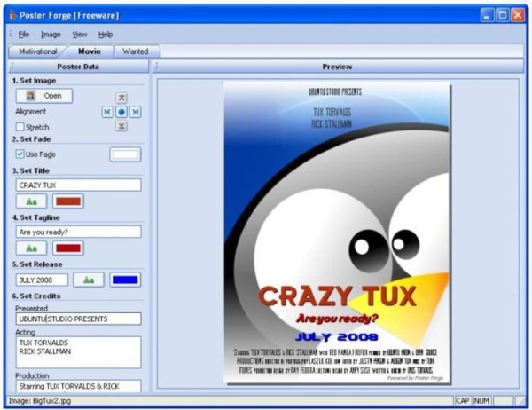532x410 pixels.
Task: Click the center alignment icon
Action: 121,112
